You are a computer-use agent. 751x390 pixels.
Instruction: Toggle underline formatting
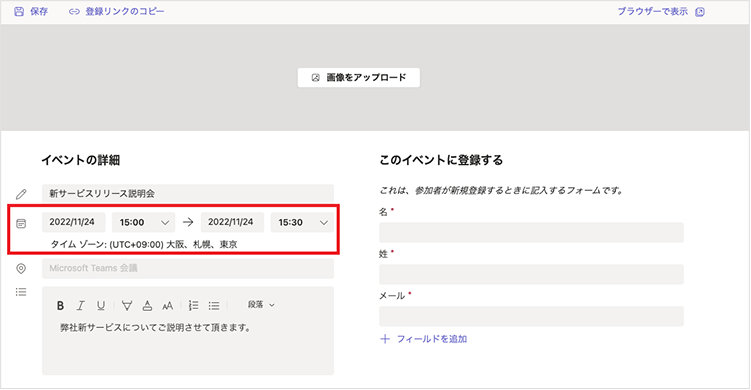click(101, 305)
